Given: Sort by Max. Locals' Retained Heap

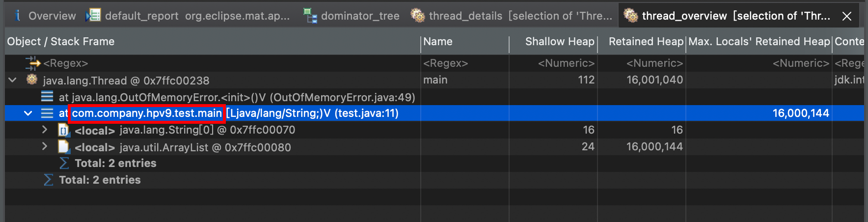Looking at the screenshot, I should point(759,42).
